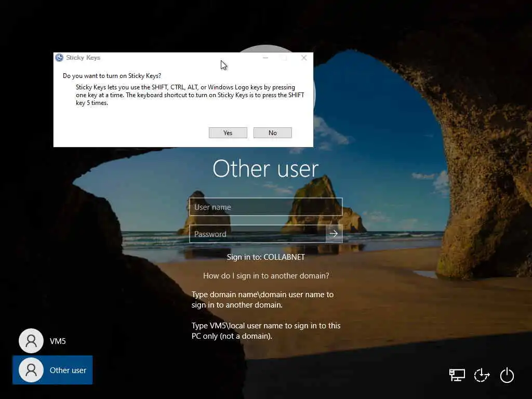The width and height of the screenshot is (532, 399).
Task: Click the Sticky Keys title bar icon
Action: (59, 58)
